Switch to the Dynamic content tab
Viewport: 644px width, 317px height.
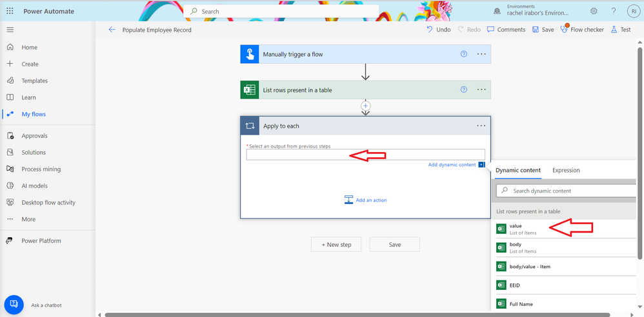518,170
